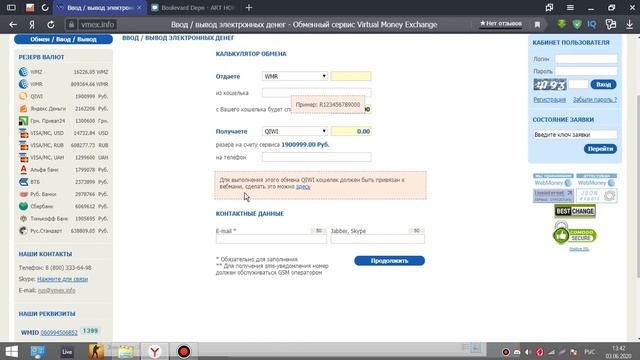
Task: Open the Counter-Strike taskbar icon
Action: click(x=96, y=351)
